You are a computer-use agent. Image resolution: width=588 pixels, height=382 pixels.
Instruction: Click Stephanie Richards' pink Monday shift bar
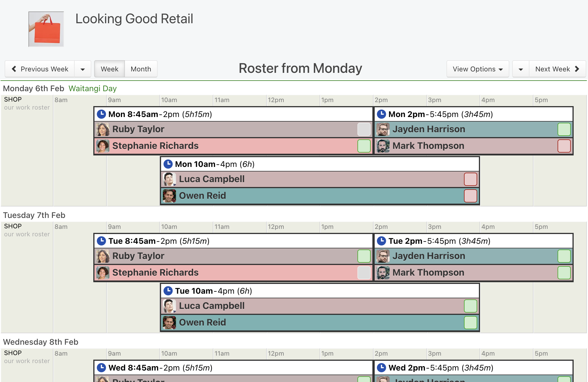click(x=233, y=146)
